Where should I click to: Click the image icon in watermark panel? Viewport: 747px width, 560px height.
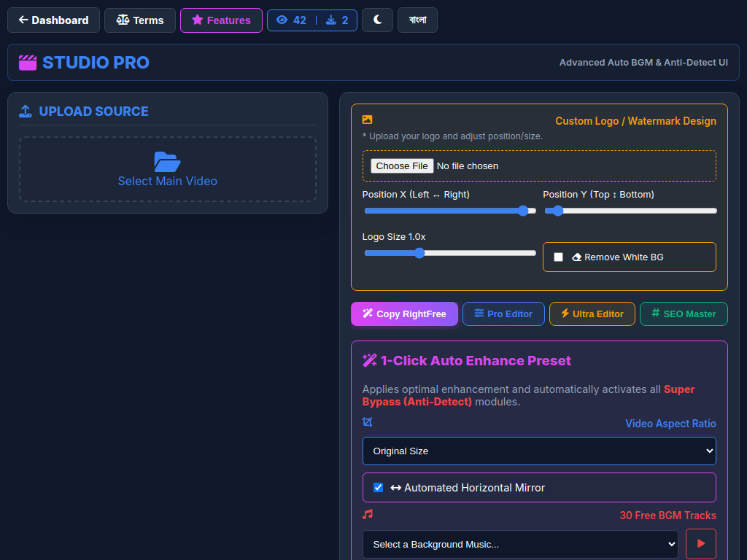[x=367, y=120]
